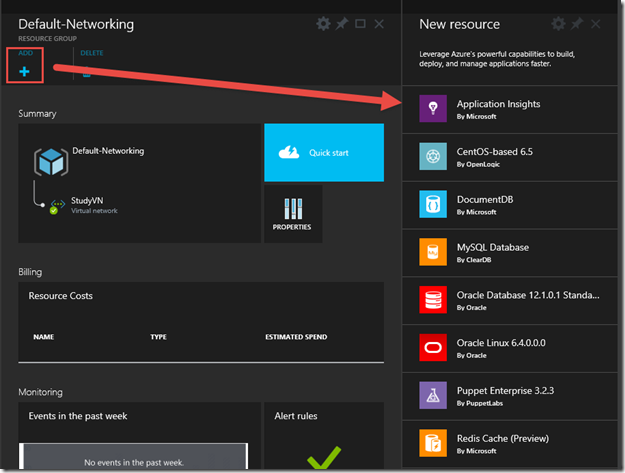The height and width of the screenshot is (473, 625).
Task: Pin the Default-Networking blade
Action: pos(341,23)
